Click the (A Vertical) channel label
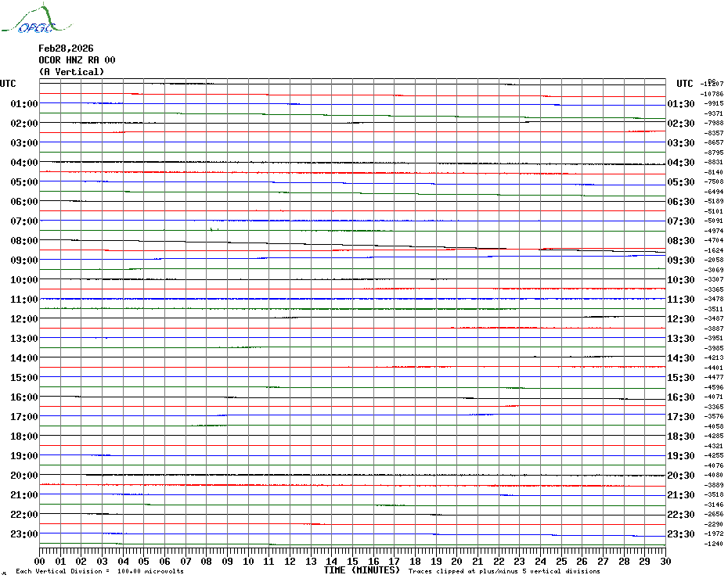The height and width of the screenshot is (582, 728). [71, 72]
